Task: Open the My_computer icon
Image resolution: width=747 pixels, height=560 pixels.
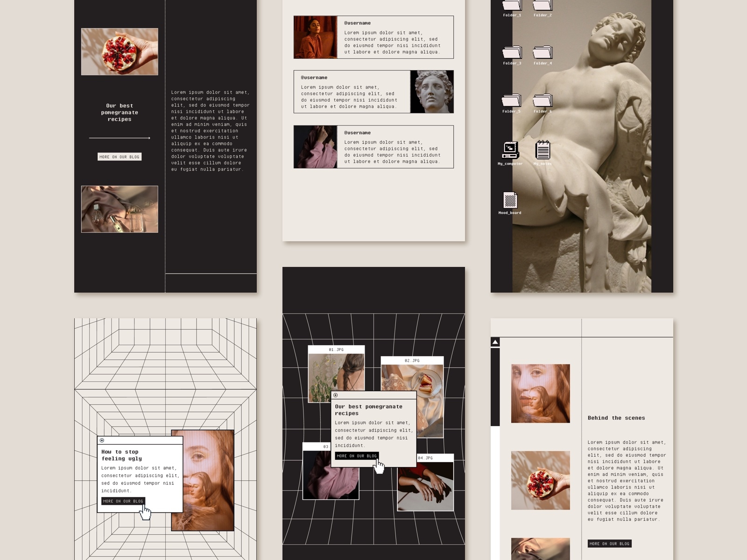Action: coord(510,150)
